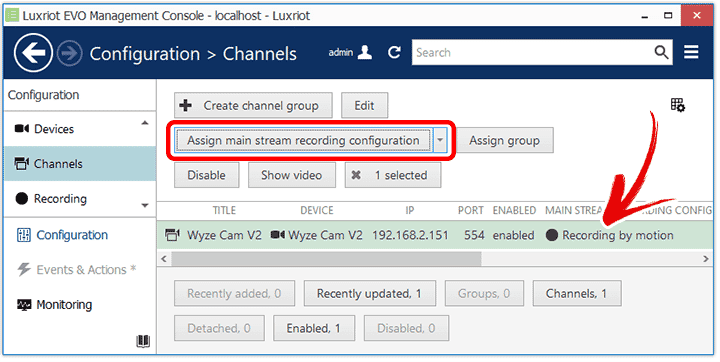The height and width of the screenshot is (362, 720).
Task: Go back with the left arrow button
Action: pyautogui.click(x=33, y=53)
